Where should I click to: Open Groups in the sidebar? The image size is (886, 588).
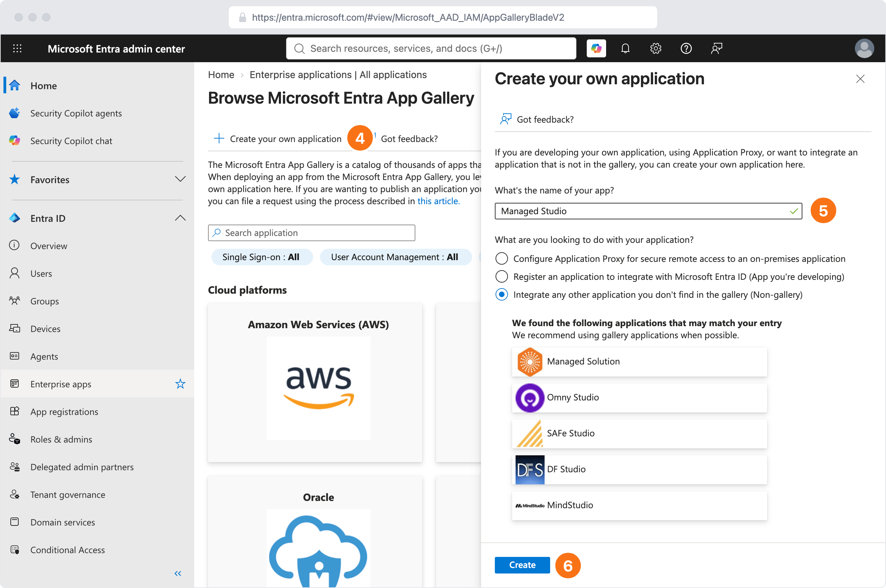(x=97, y=301)
